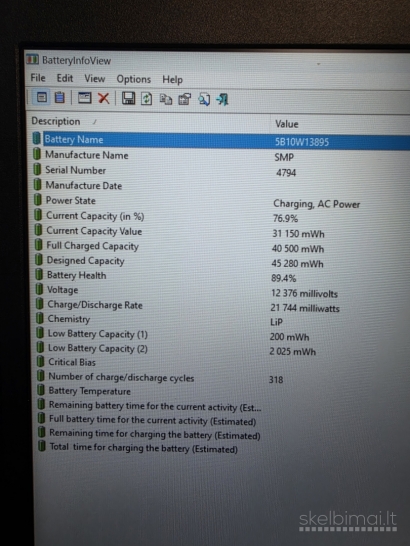Viewport: 410px width, 546px height.
Task: Select the Battery Health row
Action: point(221,276)
